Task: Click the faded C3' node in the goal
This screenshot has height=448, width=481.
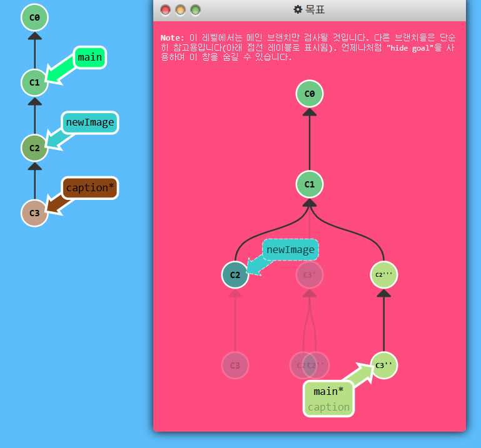Action: [x=309, y=274]
